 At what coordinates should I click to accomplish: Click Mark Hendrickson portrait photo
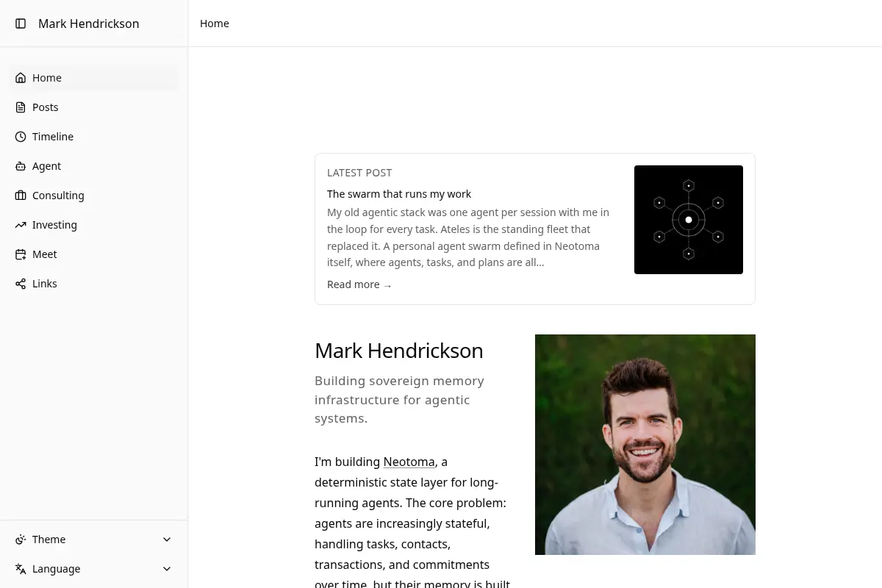[645, 445]
